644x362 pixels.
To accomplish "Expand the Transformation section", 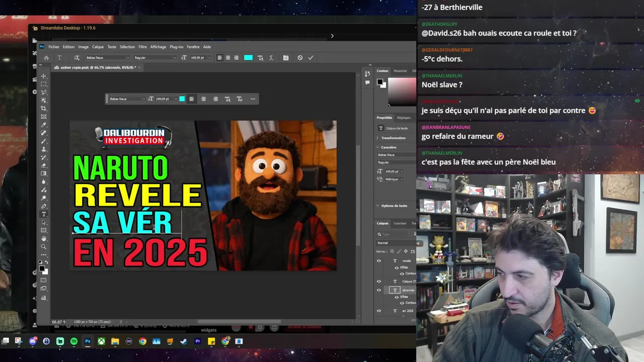I will 378,138.
